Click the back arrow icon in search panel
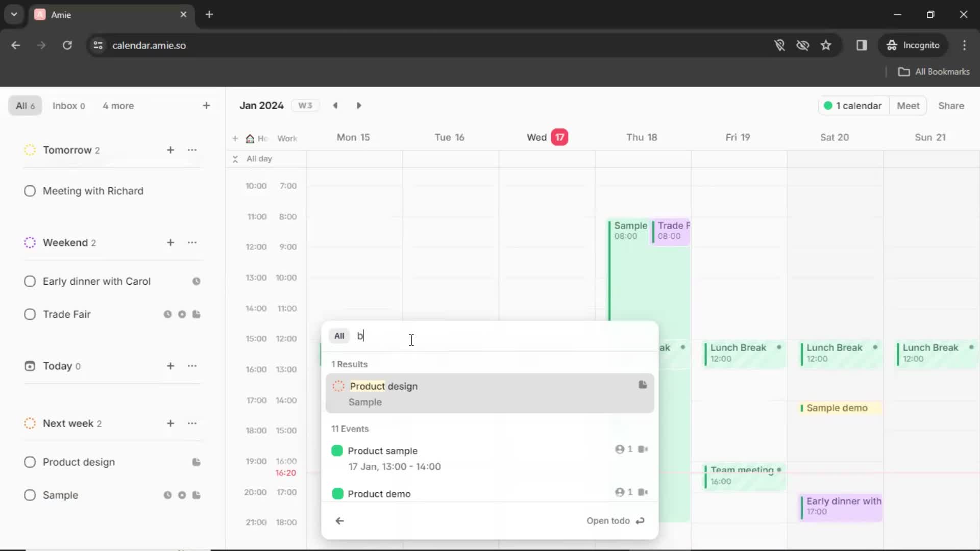The width and height of the screenshot is (980, 551). click(x=339, y=520)
